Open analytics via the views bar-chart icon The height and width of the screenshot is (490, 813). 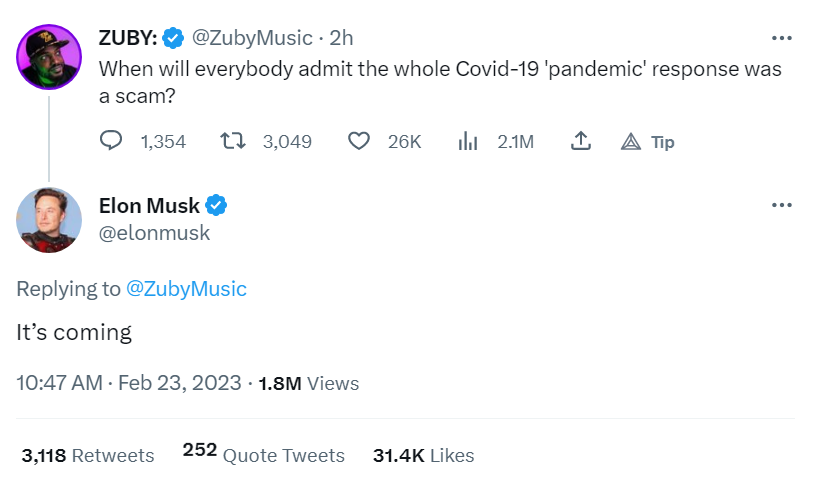[x=467, y=142]
